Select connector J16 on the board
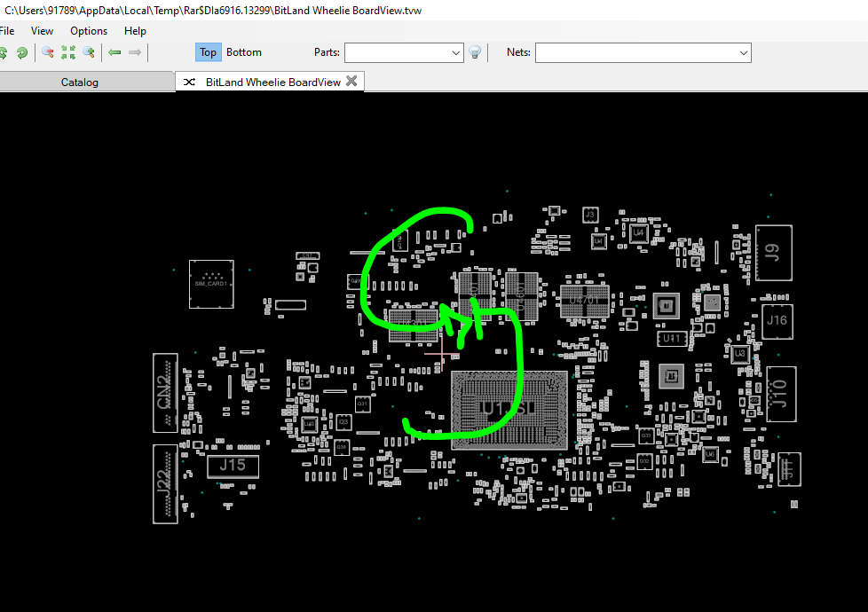The height and width of the screenshot is (612, 868). [x=777, y=321]
